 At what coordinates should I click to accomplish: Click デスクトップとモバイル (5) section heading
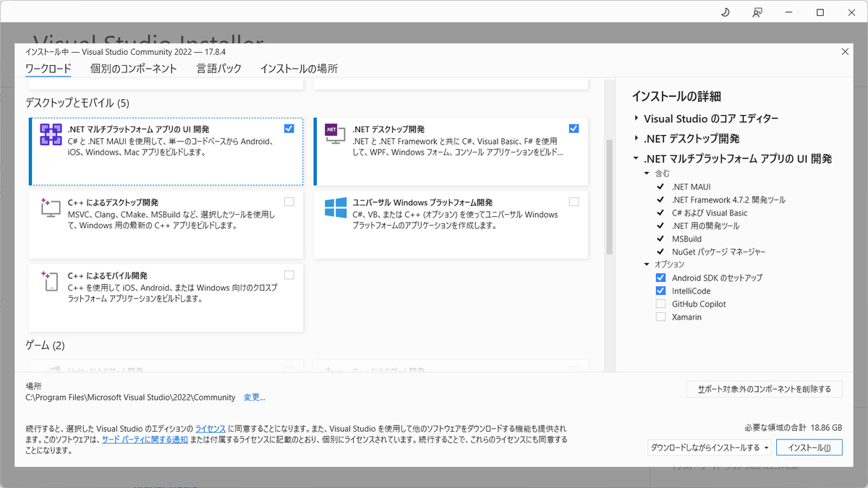77,103
